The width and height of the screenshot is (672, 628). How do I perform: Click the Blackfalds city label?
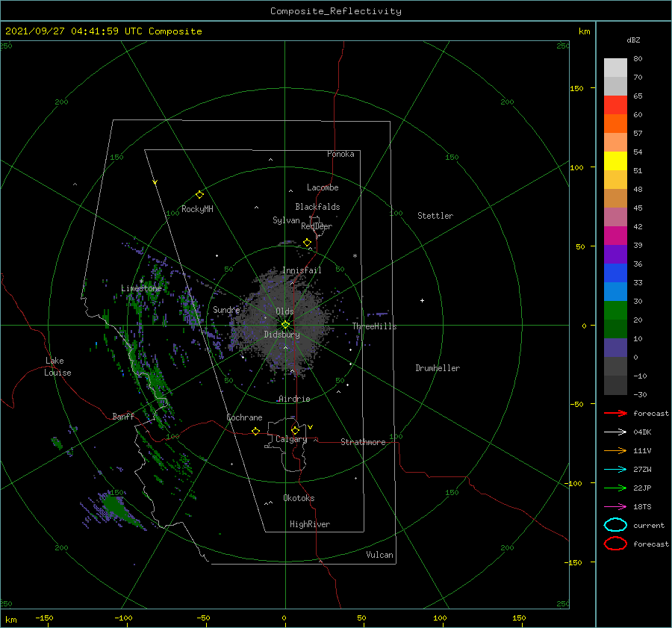click(317, 207)
